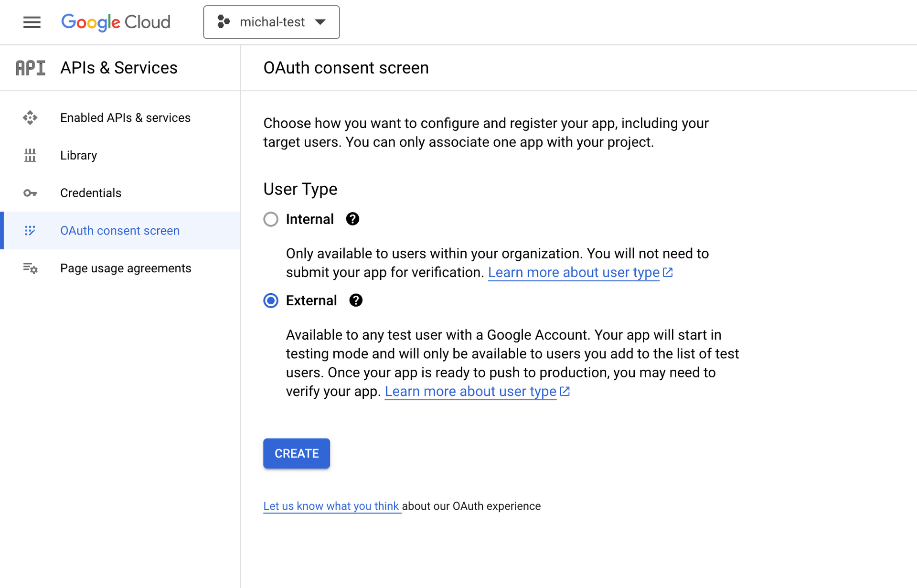Open Page usage agreements in the sidebar
The height and width of the screenshot is (588, 917).
(x=126, y=268)
